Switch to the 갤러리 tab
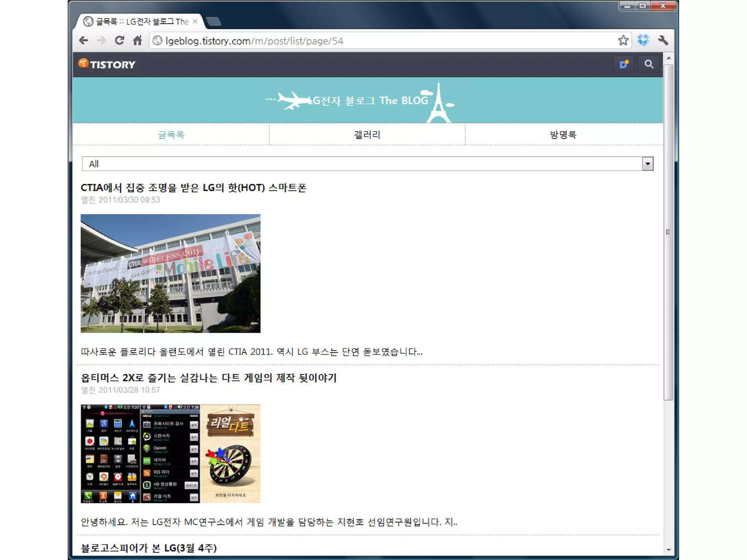The width and height of the screenshot is (747, 560). point(367,135)
